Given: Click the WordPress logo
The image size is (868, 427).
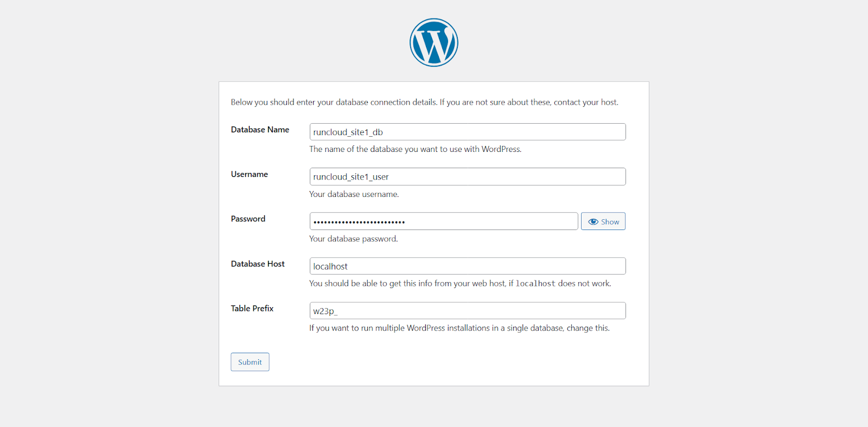Looking at the screenshot, I should point(434,42).
